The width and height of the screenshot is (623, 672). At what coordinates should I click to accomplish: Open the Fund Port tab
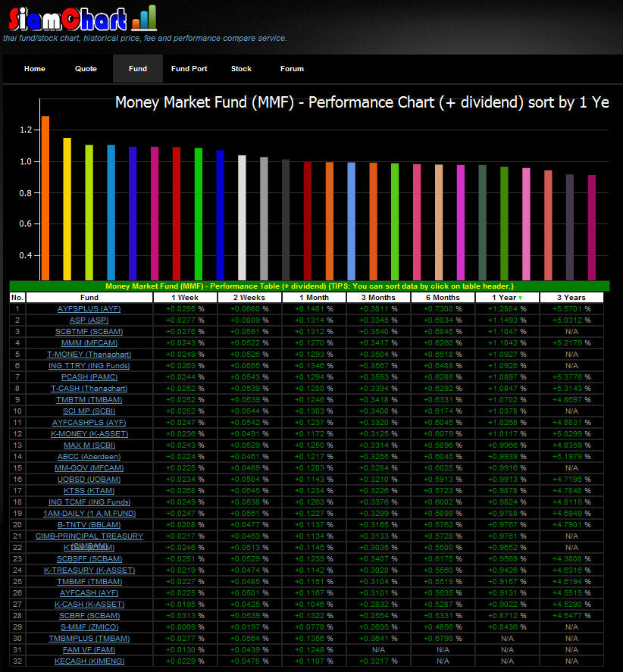(x=189, y=68)
